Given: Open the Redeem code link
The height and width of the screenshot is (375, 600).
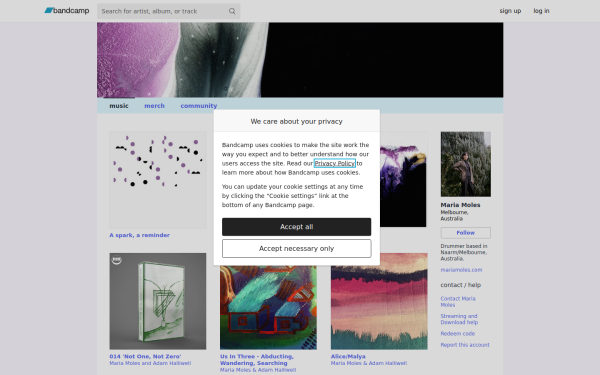Looking at the screenshot, I should coord(458,334).
